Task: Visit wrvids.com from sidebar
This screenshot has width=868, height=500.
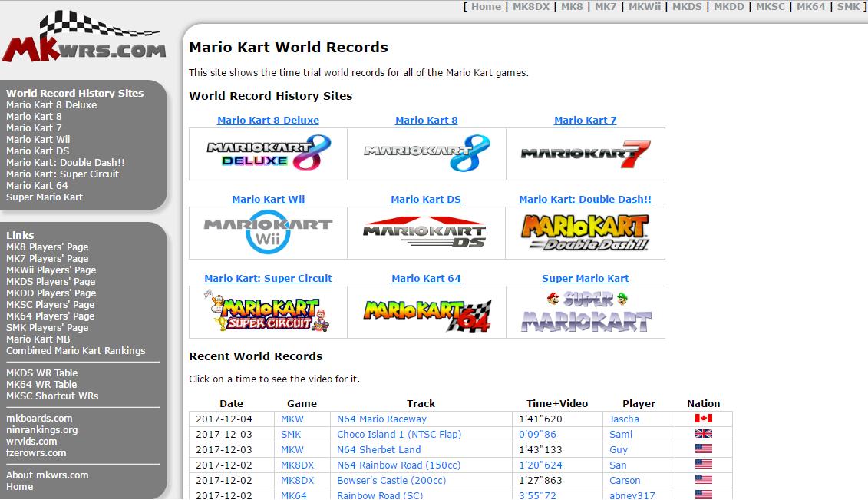Action: pos(31,442)
